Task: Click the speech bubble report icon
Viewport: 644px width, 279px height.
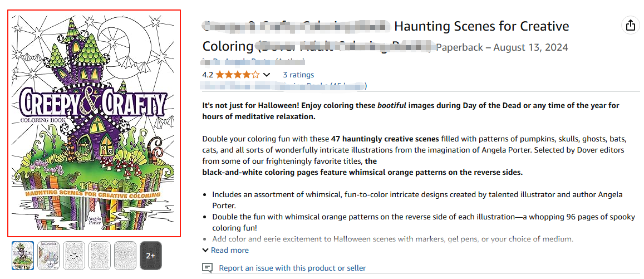Action: click(208, 268)
